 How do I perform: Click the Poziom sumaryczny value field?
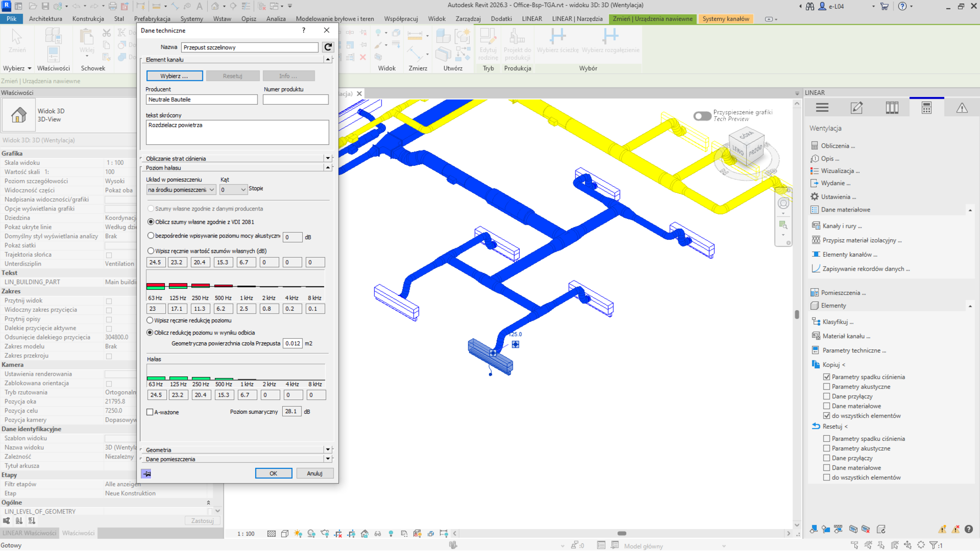click(x=291, y=412)
